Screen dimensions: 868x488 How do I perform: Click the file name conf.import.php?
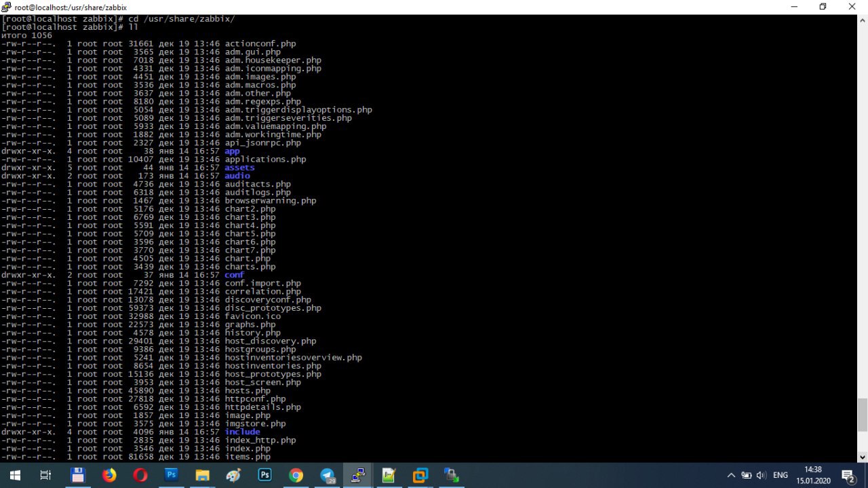coord(263,283)
